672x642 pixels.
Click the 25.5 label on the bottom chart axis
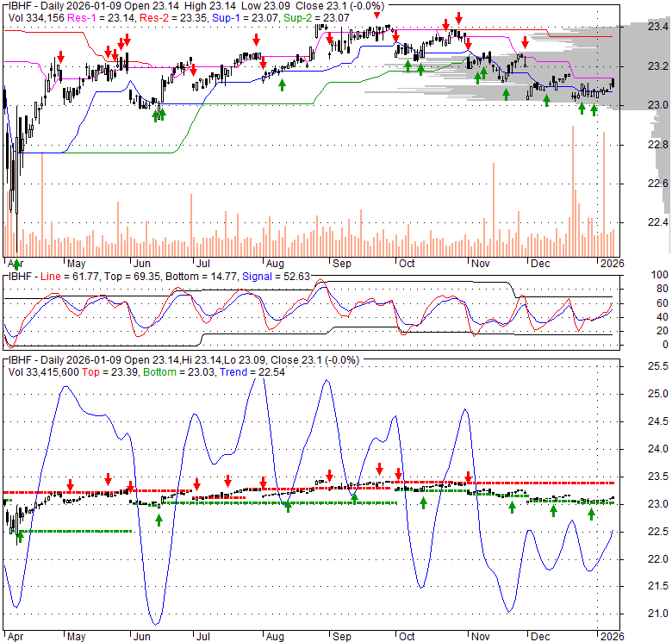coord(657,366)
